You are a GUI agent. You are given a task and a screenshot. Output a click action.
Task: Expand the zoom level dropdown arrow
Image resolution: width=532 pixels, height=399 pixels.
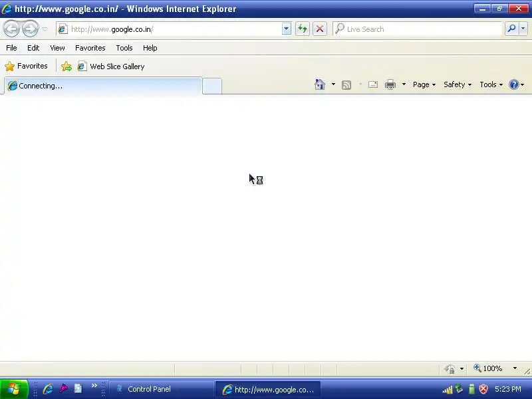(515, 368)
